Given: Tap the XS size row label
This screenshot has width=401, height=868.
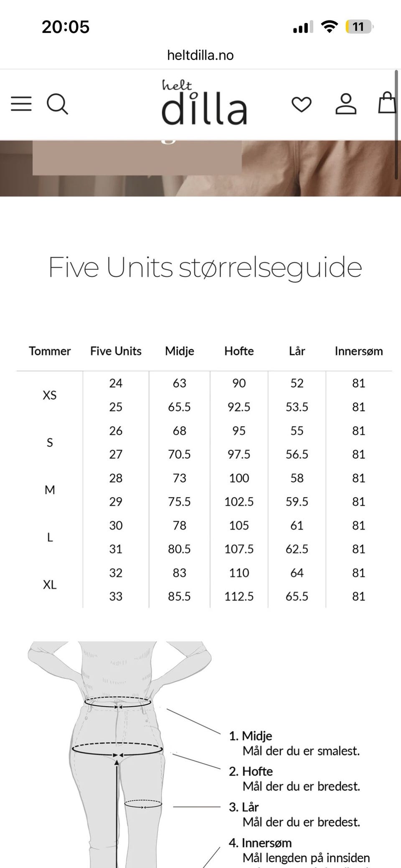Looking at the screenshot, I should pyautogui.click(x=50, y=395).
